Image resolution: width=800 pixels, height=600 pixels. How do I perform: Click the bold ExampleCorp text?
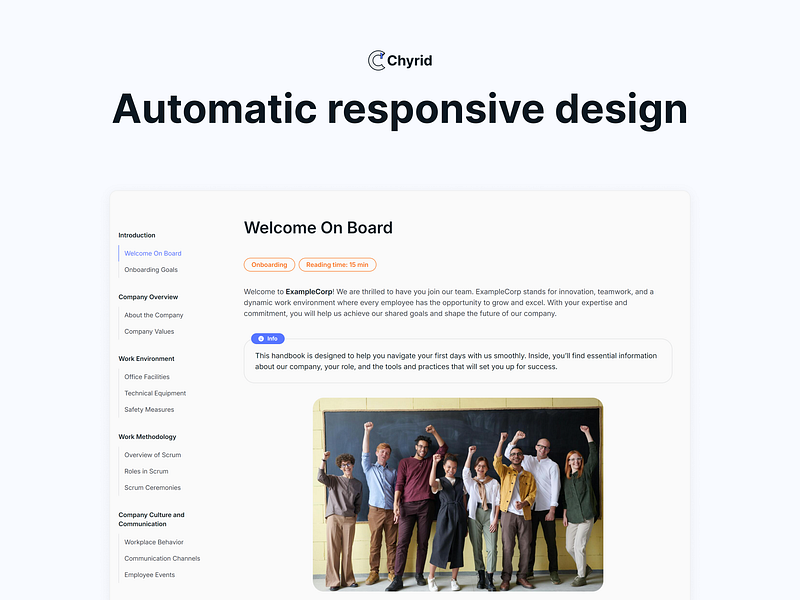click(309, 292)
